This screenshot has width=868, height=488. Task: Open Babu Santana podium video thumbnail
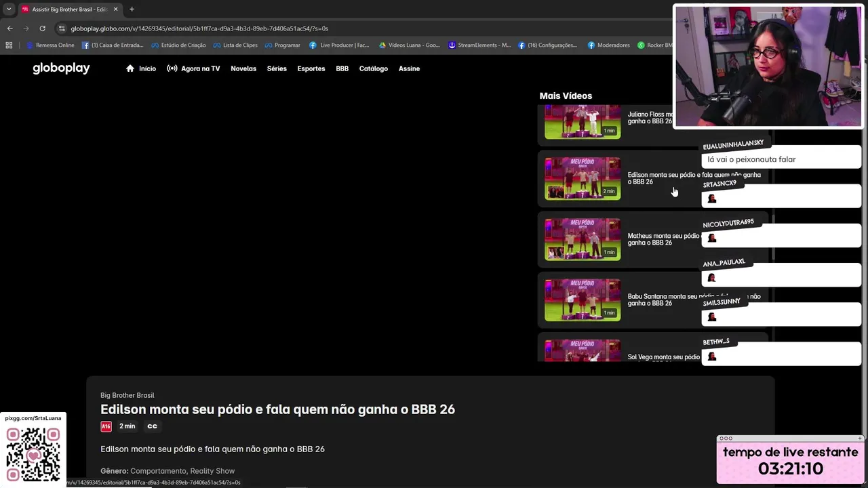click(583, 300)
